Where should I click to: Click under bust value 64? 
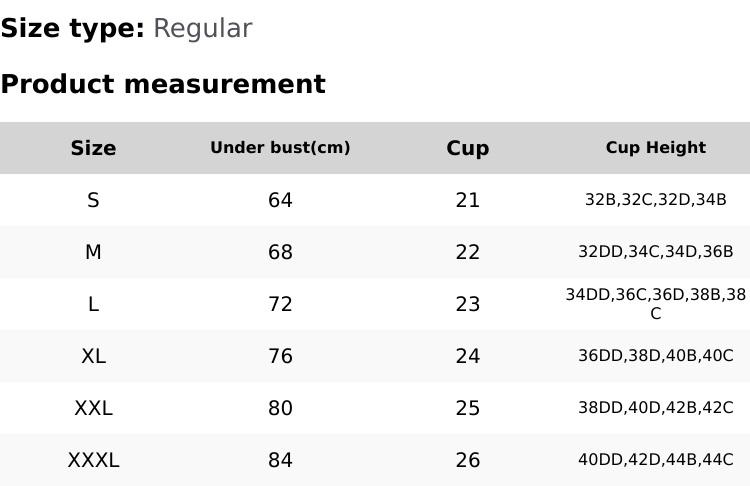[280, 200]
